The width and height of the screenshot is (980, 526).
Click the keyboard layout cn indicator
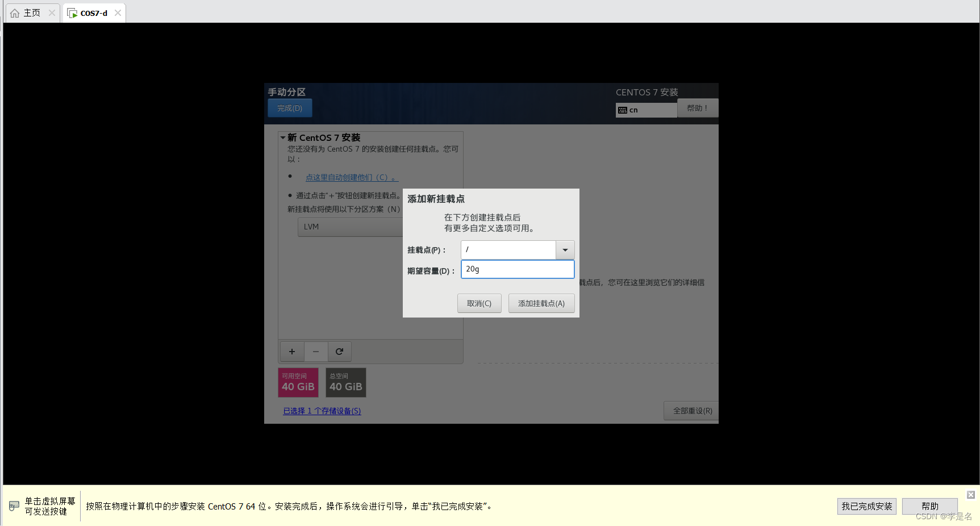646,110
